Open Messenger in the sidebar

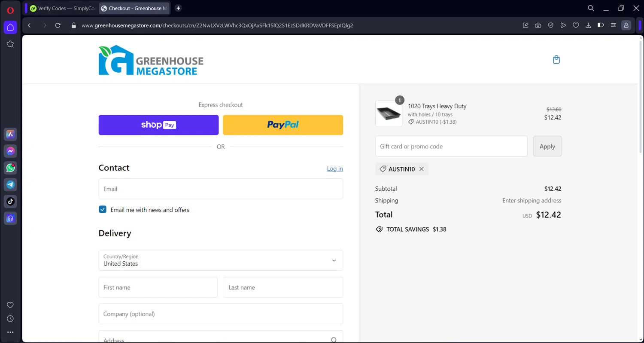point(10,151)
